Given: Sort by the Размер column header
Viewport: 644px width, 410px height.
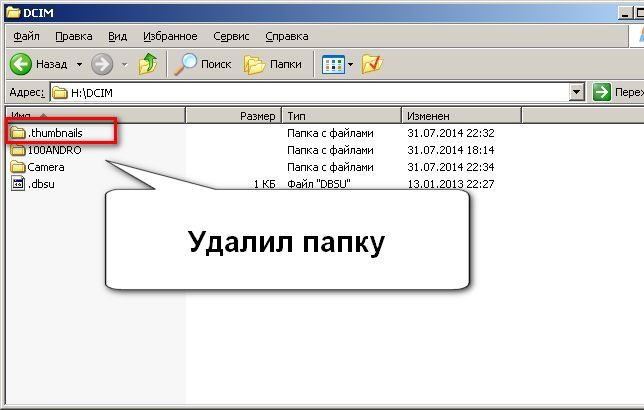Looking at the screenshot, I should [233, 116].
